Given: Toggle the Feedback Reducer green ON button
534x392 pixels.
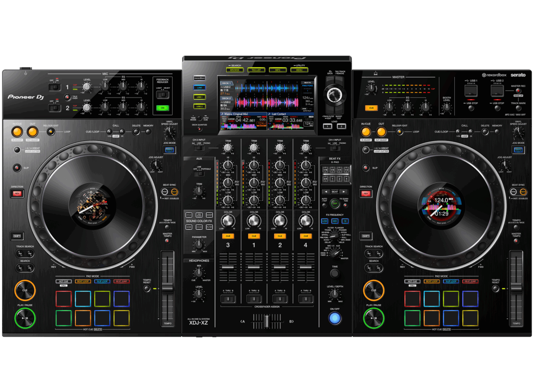Looking at the screenshot, I should tap(162, 108).
